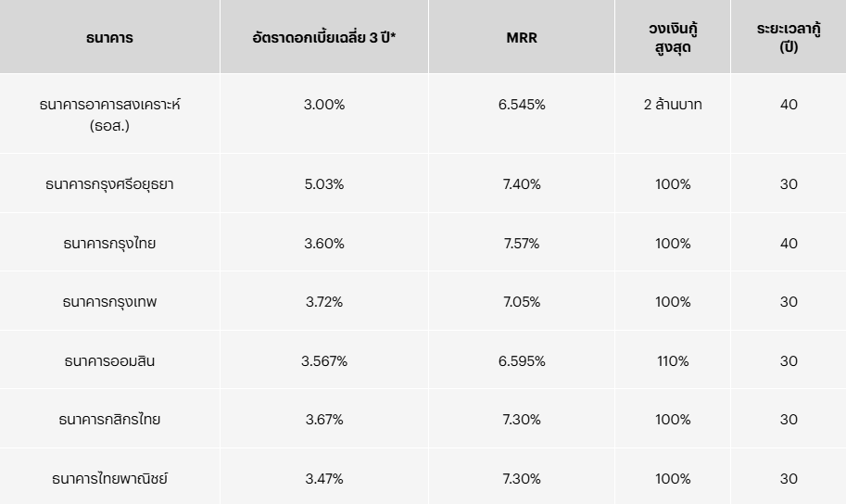The image size is (846, 504).
Task: Click the ระยะเวลากู้ (ปี) header
Action: tap(789, 38)
